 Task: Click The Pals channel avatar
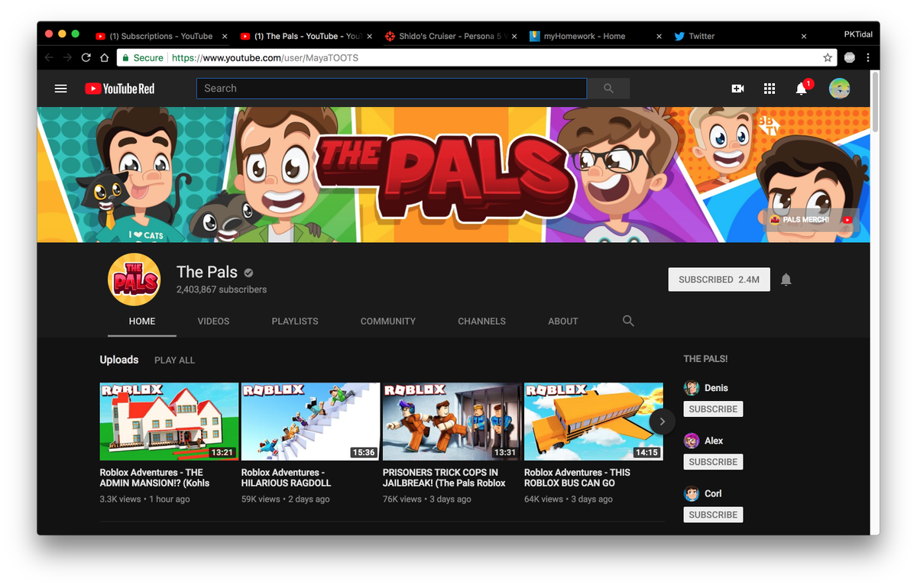tap(134, 279)
